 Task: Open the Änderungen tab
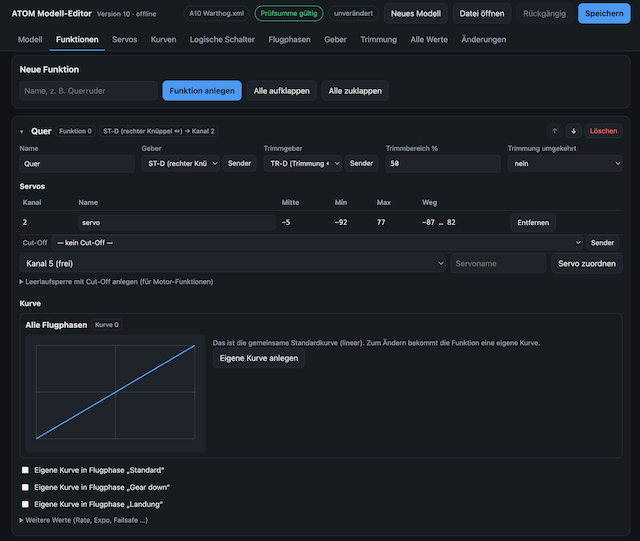pyautogui.click(x=483, y=40)
